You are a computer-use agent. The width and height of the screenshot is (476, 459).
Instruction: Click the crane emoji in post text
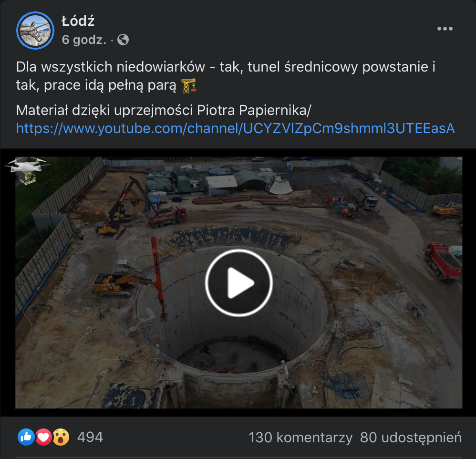[189, 86]
